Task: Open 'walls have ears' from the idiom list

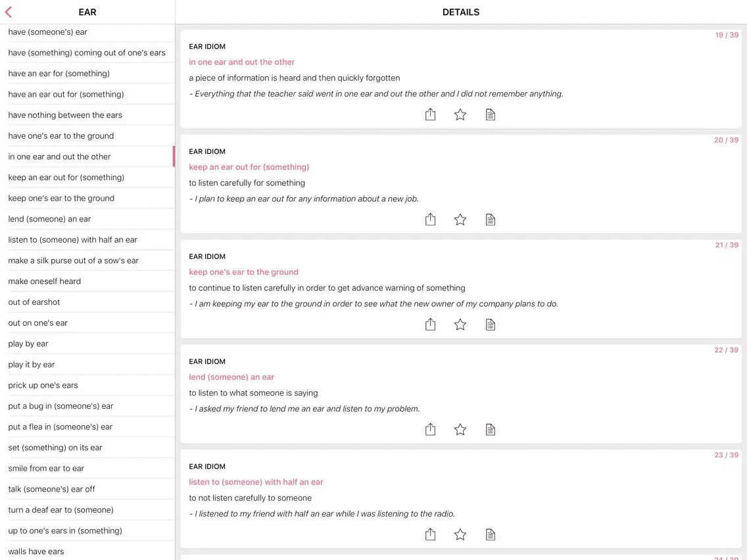Action: (x=87, y=551)
